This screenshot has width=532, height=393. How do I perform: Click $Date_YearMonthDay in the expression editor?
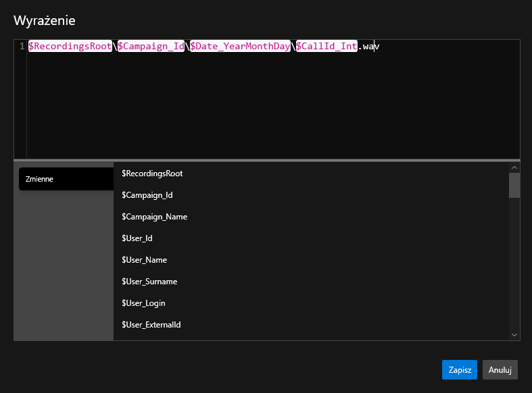tap(241, 46)
